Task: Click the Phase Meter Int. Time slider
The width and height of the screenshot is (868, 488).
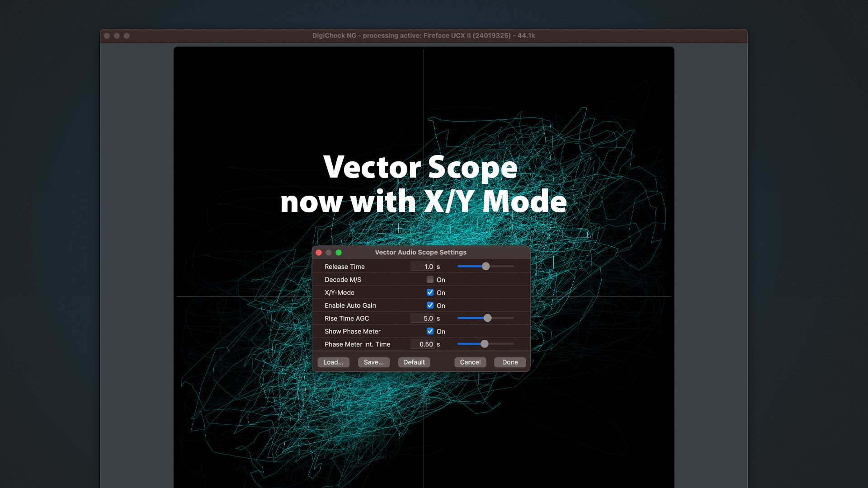Action: [485, 344]
